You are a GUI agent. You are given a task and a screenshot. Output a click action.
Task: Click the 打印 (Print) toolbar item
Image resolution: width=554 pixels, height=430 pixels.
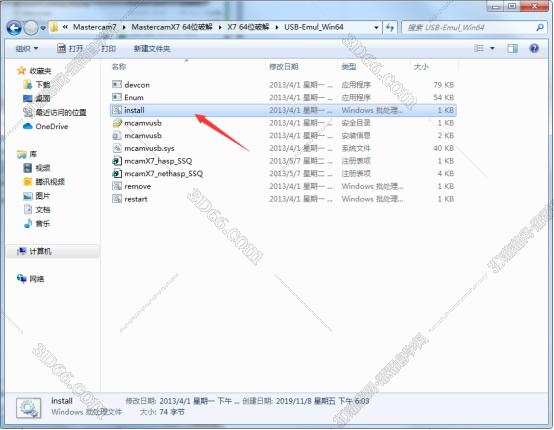(x=108, y=48)
